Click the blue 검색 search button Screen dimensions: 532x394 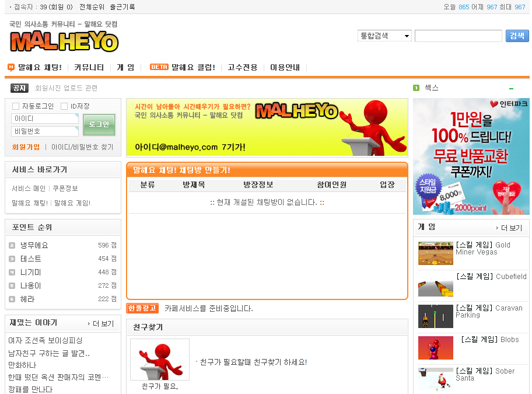click(x=517, y=36)
